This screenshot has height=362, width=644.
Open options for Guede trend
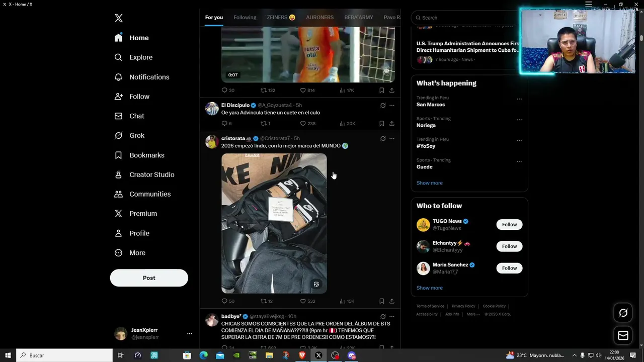tap(519, 161)
